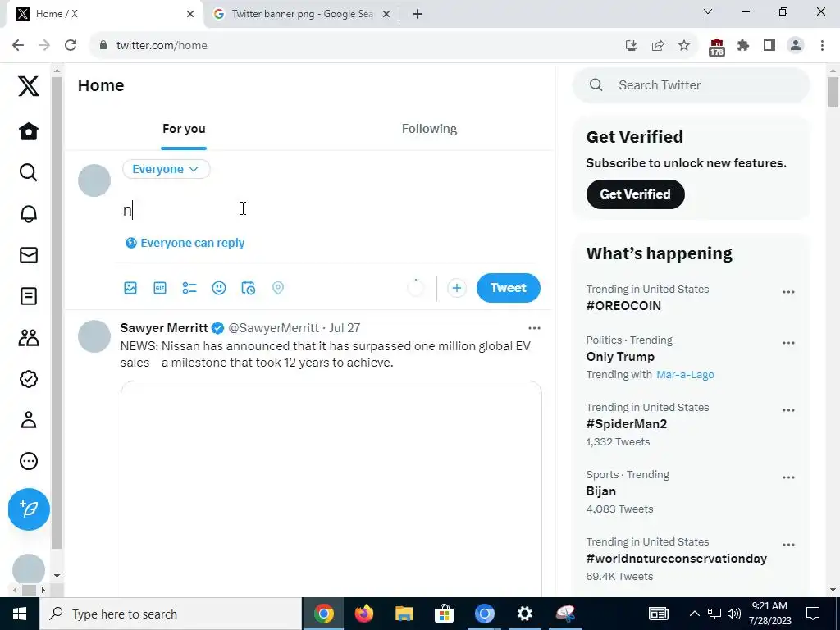This screenshot has width=840, height=630.
Task: Add another tweet with plus button
Action: pos(456,288)
